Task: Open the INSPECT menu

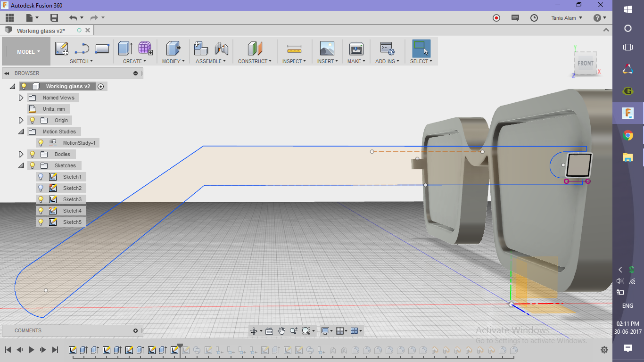Action: click(x=294, y=61)
